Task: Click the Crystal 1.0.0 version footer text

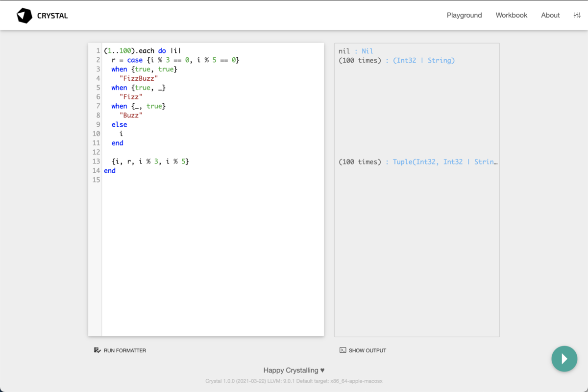Action: 294,381
